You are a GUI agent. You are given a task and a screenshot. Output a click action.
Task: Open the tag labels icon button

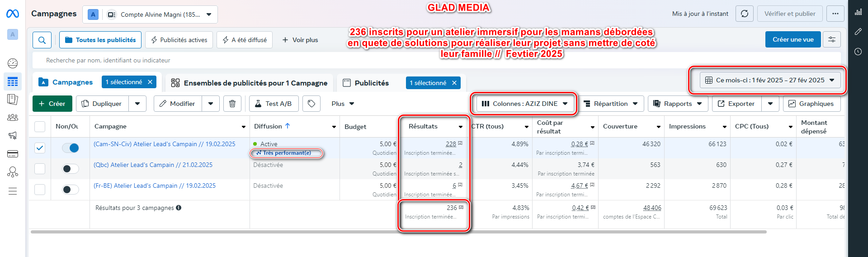click(x=311, y=104)
